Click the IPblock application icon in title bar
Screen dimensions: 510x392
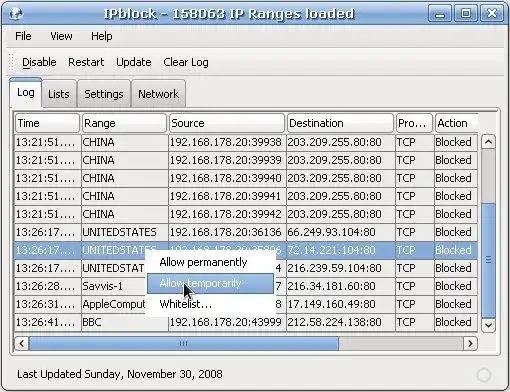[x=16, y=13]
